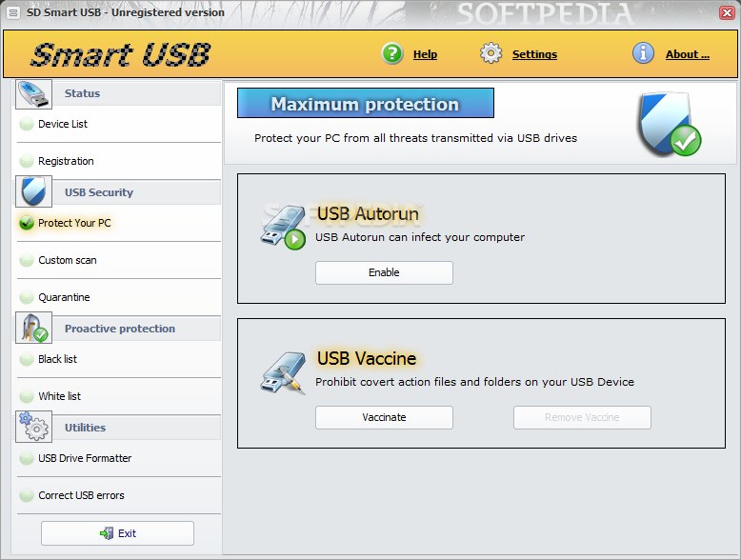
Task: Close the SD Smart USB window
Action: coord(727,12)
